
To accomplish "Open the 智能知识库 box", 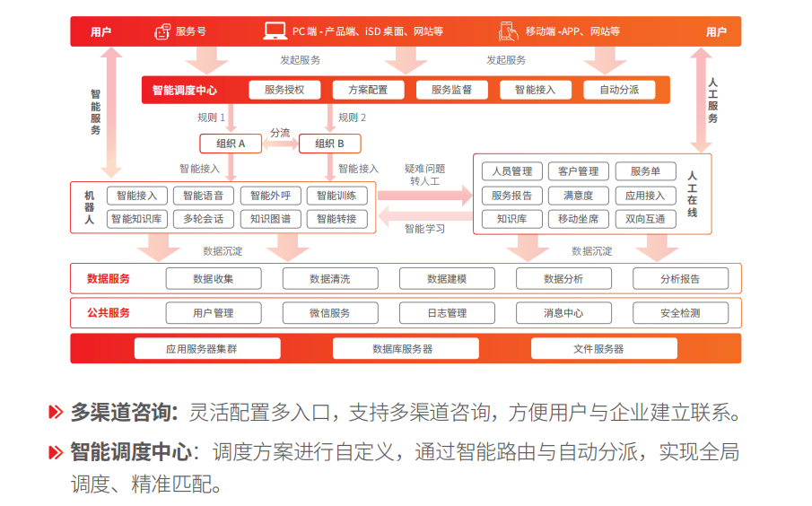I will 136,219.
